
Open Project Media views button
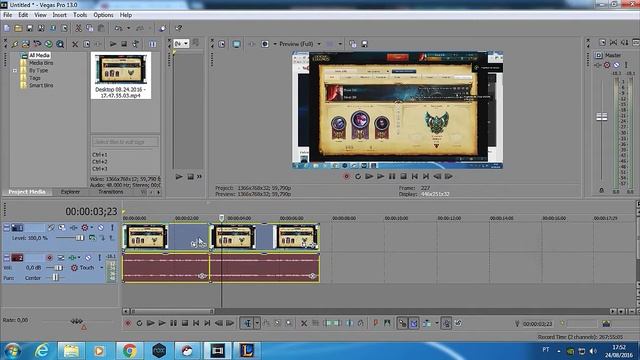point(152,44)
